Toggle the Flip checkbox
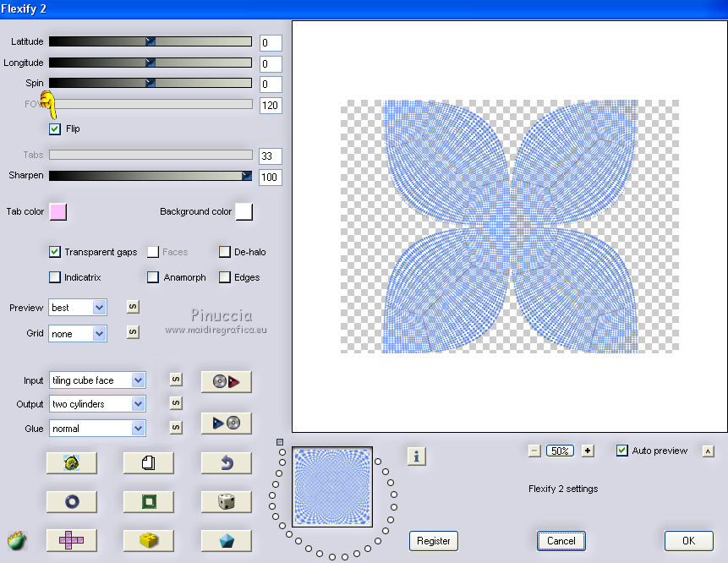728x563 pixels. point(55,128)
